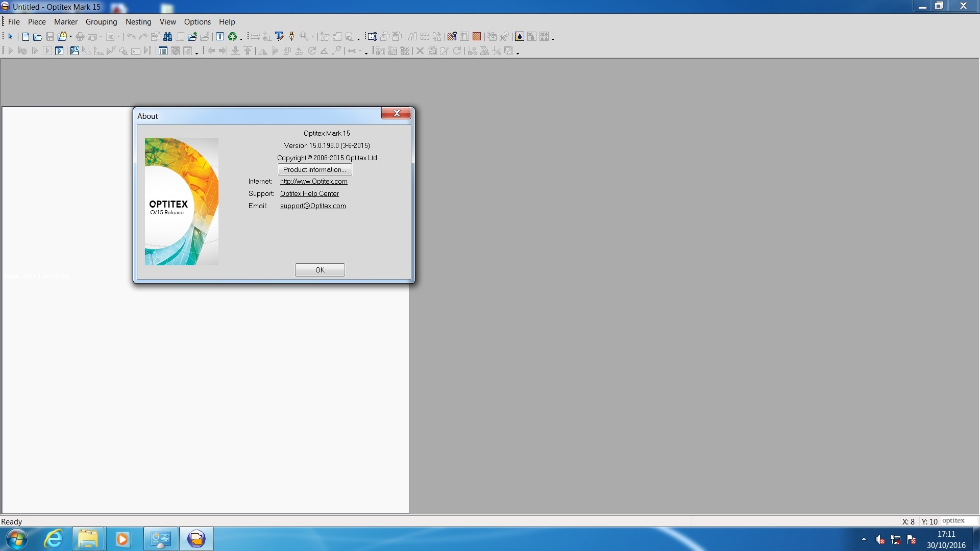This screenshot has height=551, width=980.
Task: Select the pen nib tool
Action: pyautogui.click(x=291, y=36)
